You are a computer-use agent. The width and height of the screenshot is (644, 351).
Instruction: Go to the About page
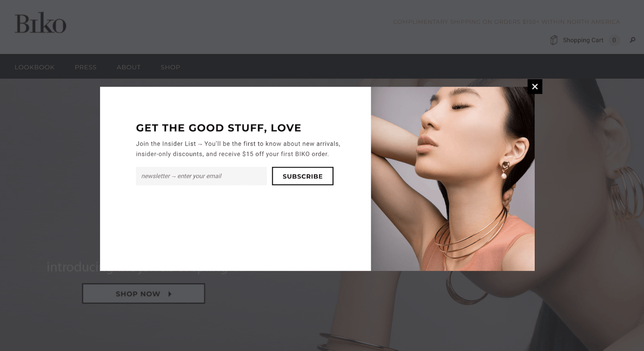[x=129, y=67]
